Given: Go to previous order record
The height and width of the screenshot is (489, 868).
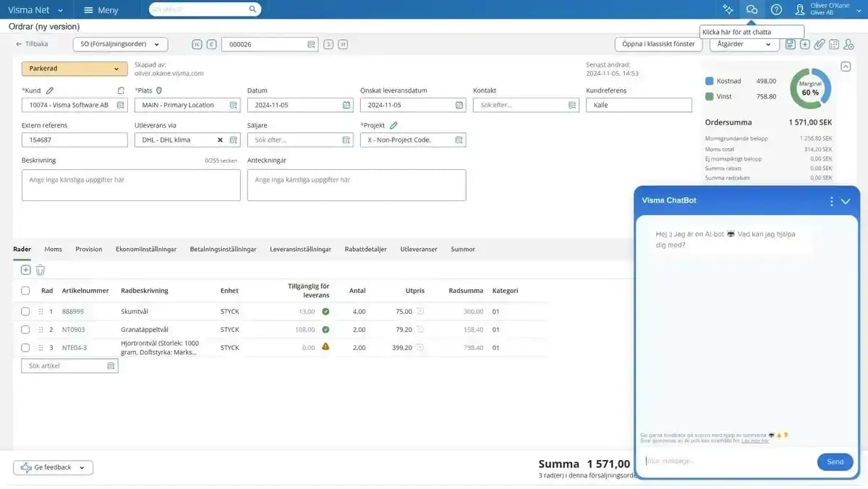Looking at the screenshot, I should (211, 44).
